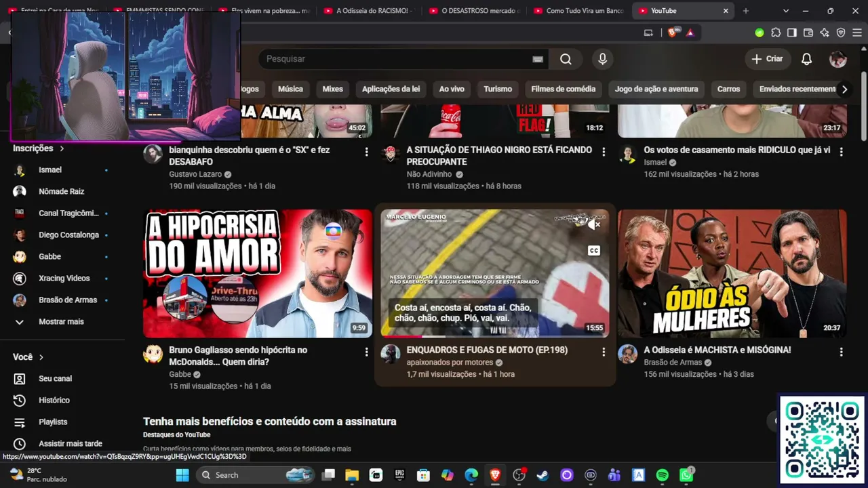Open Brave Shields icon in address bar
The width and height of the screenshot is (868, 488).
point(672,33)
